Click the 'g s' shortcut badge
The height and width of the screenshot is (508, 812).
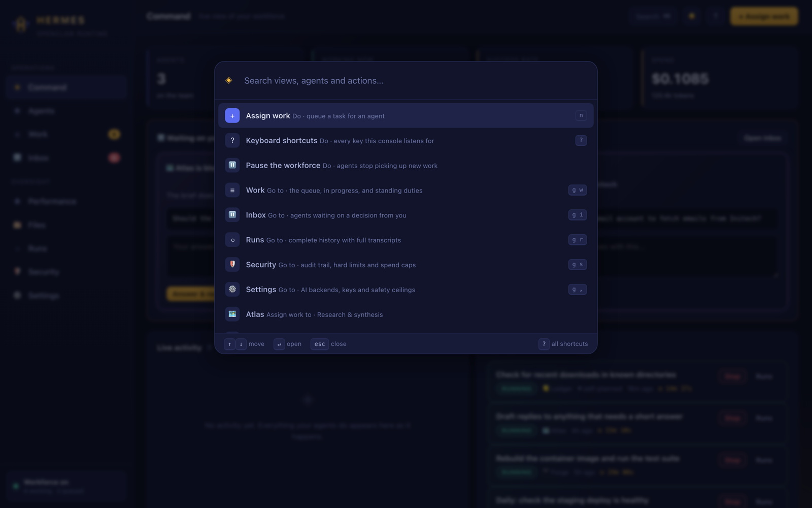[x=578, y=264]
